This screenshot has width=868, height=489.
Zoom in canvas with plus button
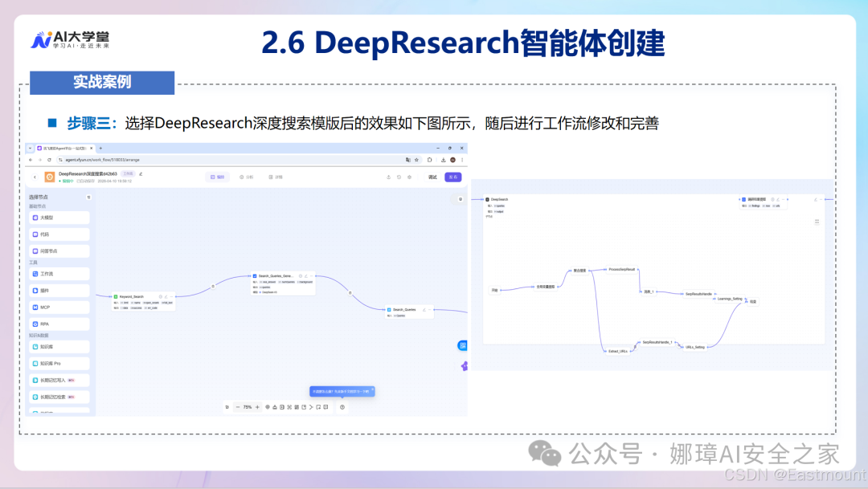(x=257, y=407)
